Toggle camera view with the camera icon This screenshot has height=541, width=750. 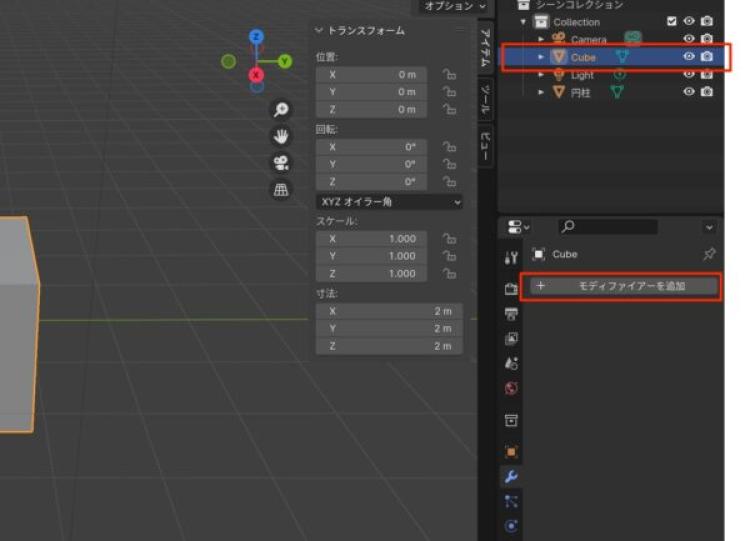click(x=282, y=162)
